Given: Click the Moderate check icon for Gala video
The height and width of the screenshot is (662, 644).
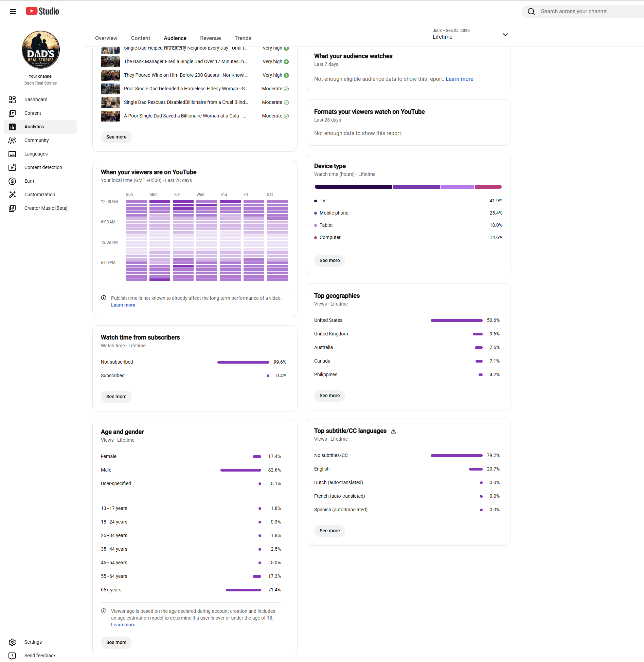Looking at the screenshot, I should (x=286, y=116).
